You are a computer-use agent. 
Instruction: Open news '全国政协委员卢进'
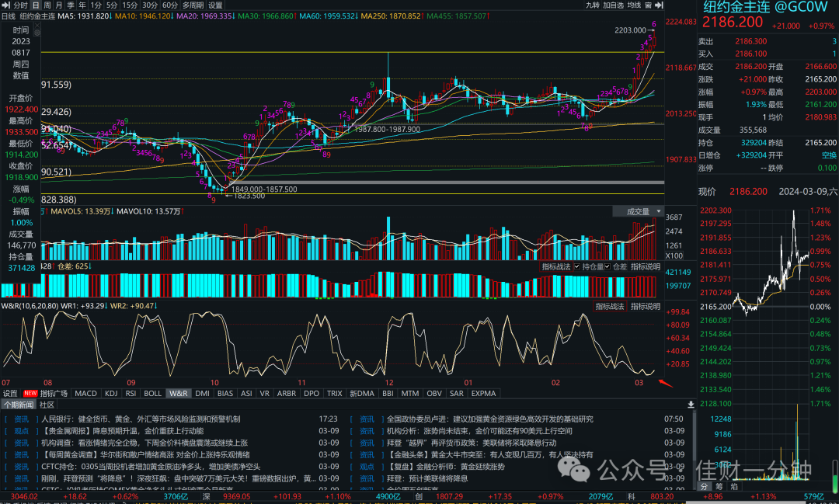coord(489,419)
